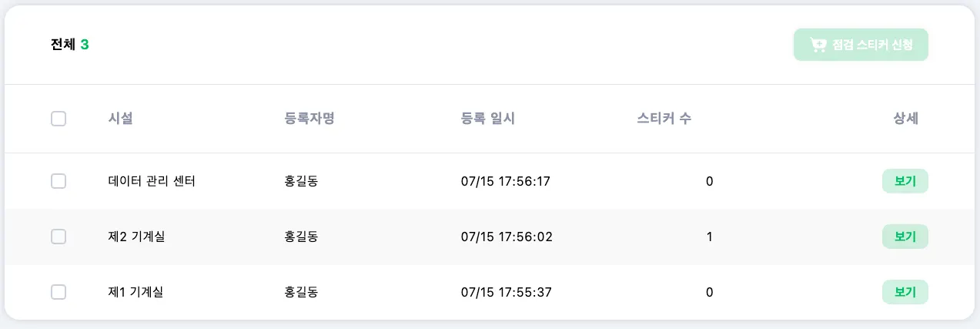Select the 데이터 관리 센터 facility name
This screenshot has height=329, width=980.
pos(152,181)
